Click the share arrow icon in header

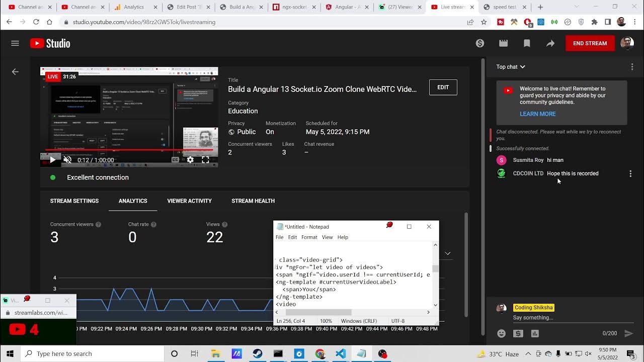click(x=550, y=43)
